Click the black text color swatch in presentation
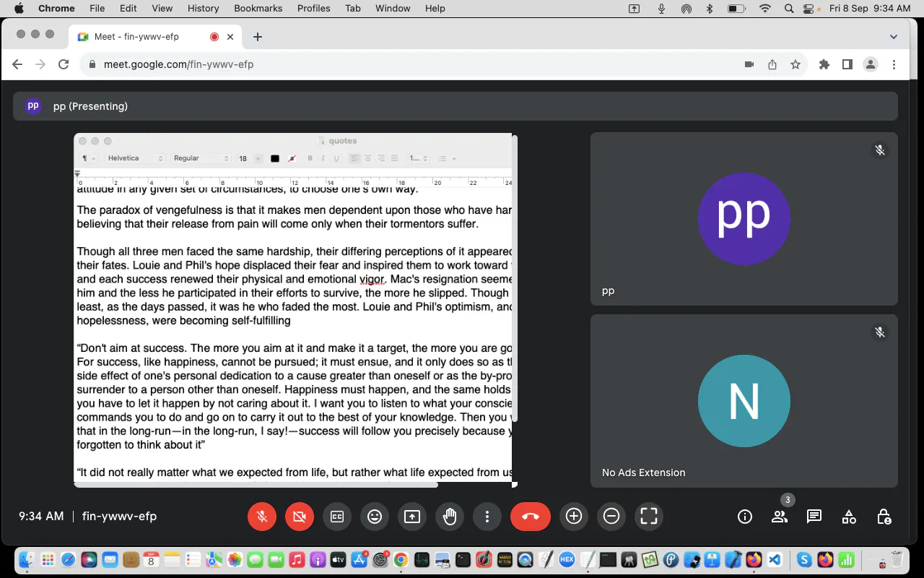This screenshot has height=578, width=924. coord(275,158)
